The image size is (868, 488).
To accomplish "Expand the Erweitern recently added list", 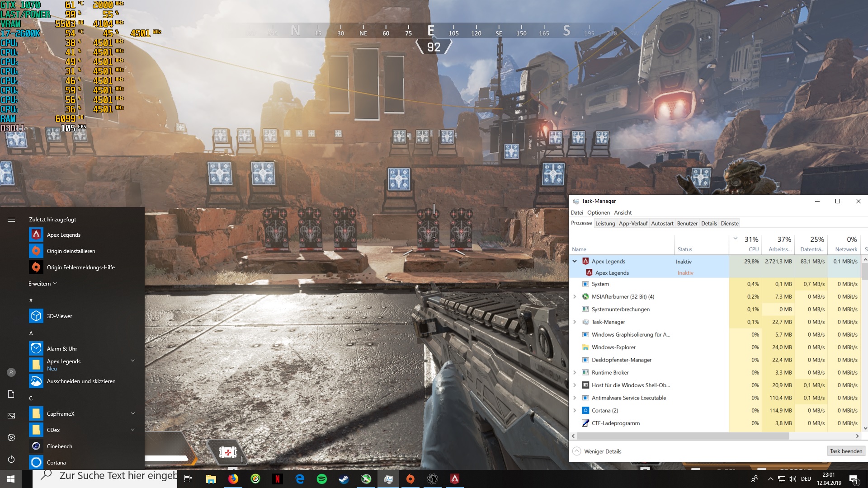I will coord(42,284).
